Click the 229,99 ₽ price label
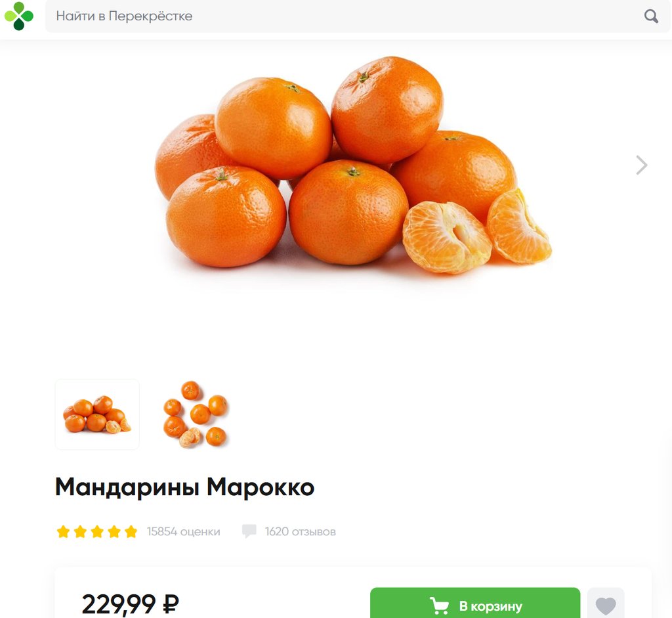Viewport: 672px width, 618px height. pyautogui.click(x=131, y=604)
